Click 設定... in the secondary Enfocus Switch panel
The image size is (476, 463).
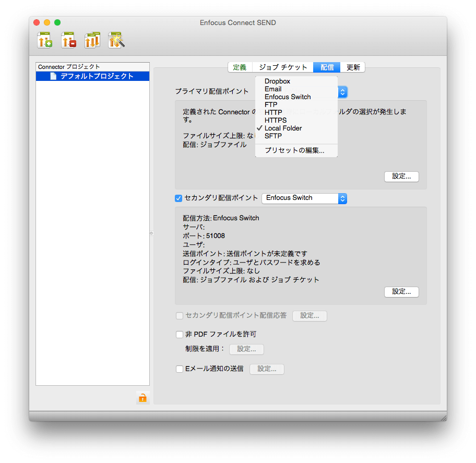[401, 292]
